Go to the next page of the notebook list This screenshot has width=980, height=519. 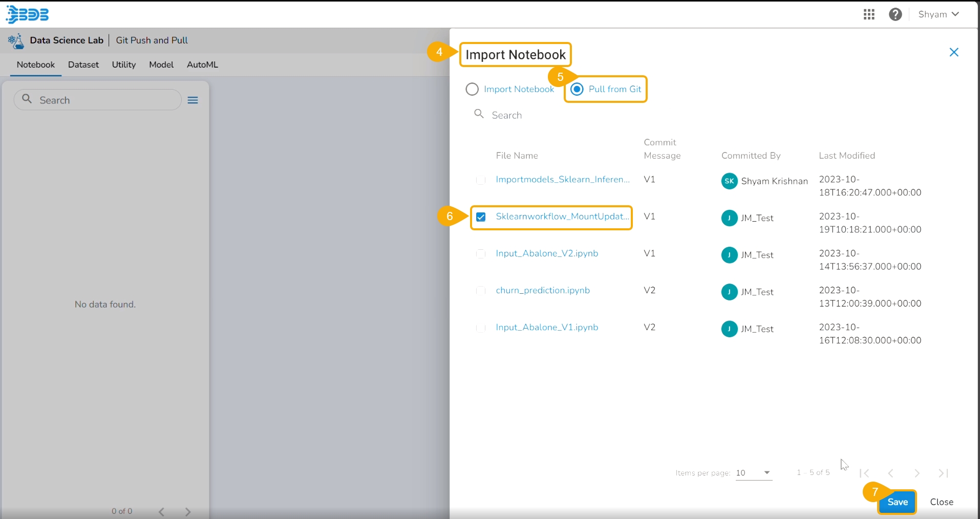[x=188, y=512]
